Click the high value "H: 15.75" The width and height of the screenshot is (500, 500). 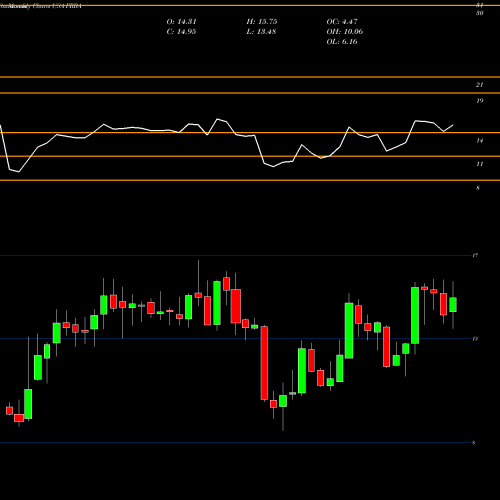point(262,22)
